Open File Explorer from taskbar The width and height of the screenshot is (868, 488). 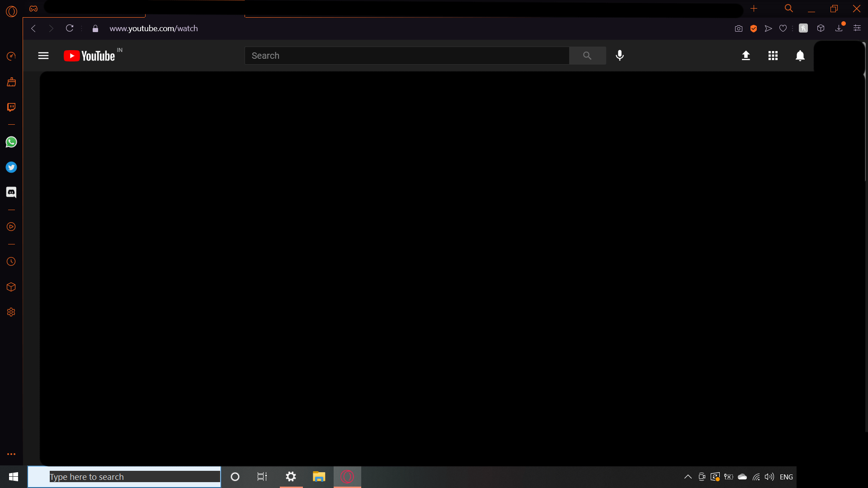(x=319, y=477)
